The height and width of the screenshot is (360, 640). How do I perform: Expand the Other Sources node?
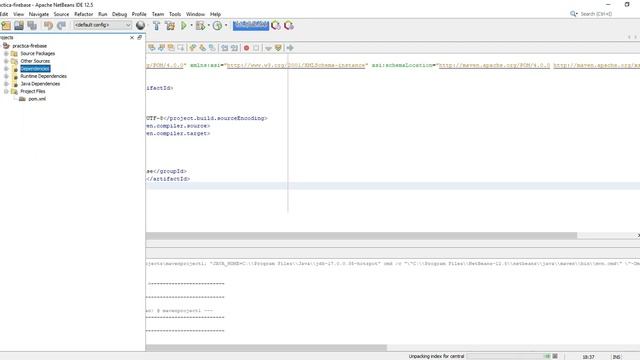pyautogui.click(x=6, y=61)
